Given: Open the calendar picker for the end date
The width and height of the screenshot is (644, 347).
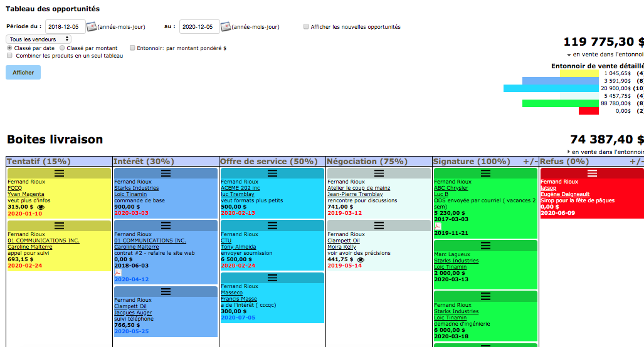Looking at the screenshot, I should (225, 26).
